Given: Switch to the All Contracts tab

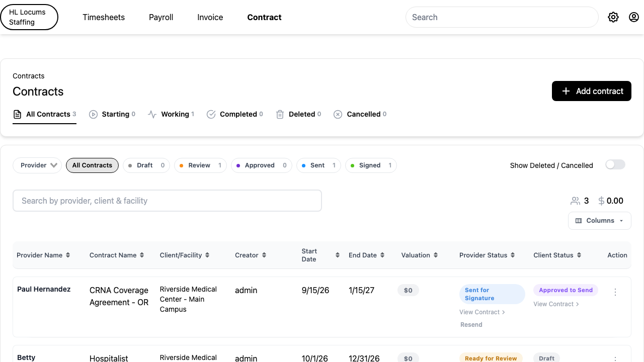Looking at the screenshot, I should (44, 114).
